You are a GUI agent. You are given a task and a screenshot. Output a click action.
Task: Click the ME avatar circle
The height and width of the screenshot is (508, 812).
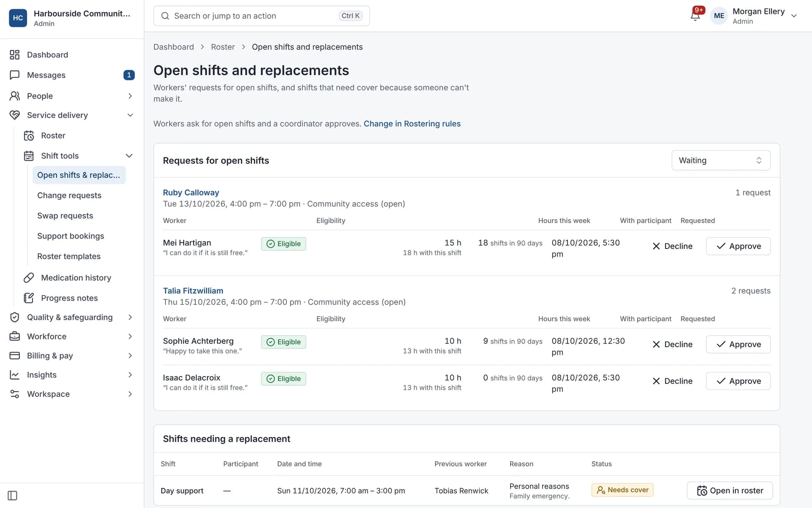[x=719, y=16]
